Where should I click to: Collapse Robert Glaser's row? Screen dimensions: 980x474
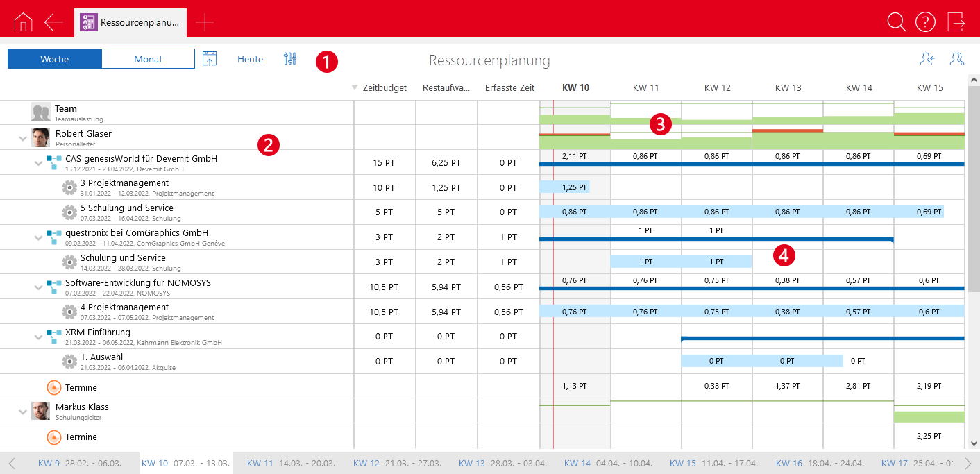point(23,137)
